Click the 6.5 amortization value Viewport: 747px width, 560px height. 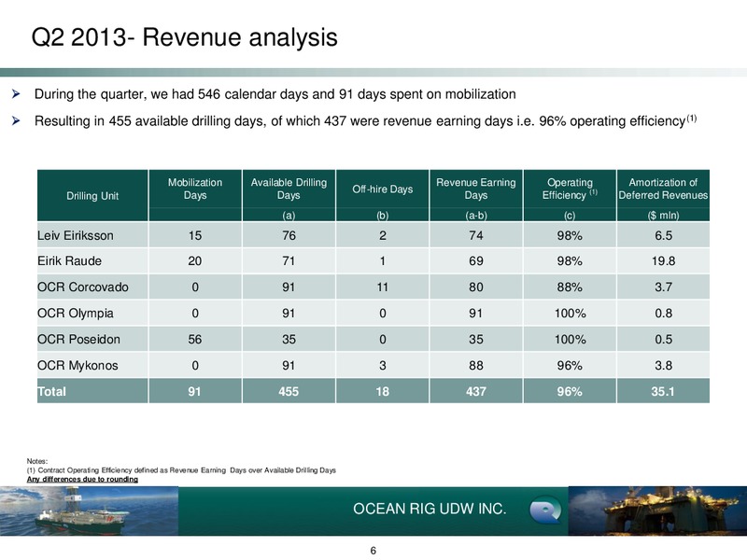(x=663, y=236)
